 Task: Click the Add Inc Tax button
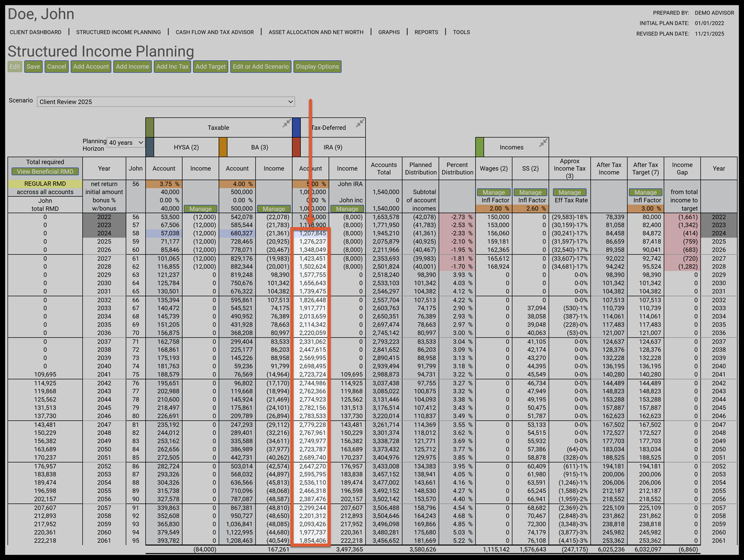click(172, 66)
